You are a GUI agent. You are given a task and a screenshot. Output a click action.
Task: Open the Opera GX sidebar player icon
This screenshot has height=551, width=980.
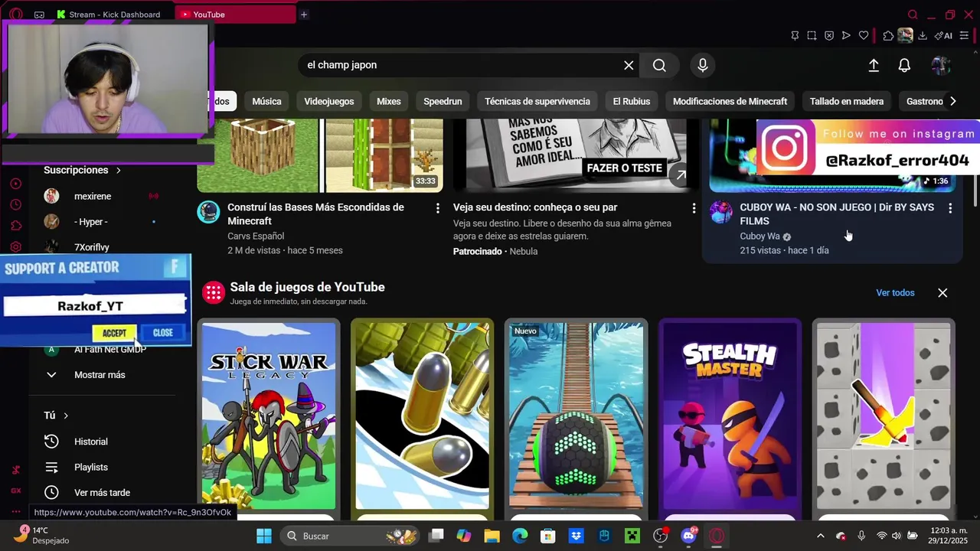point(15,184)
